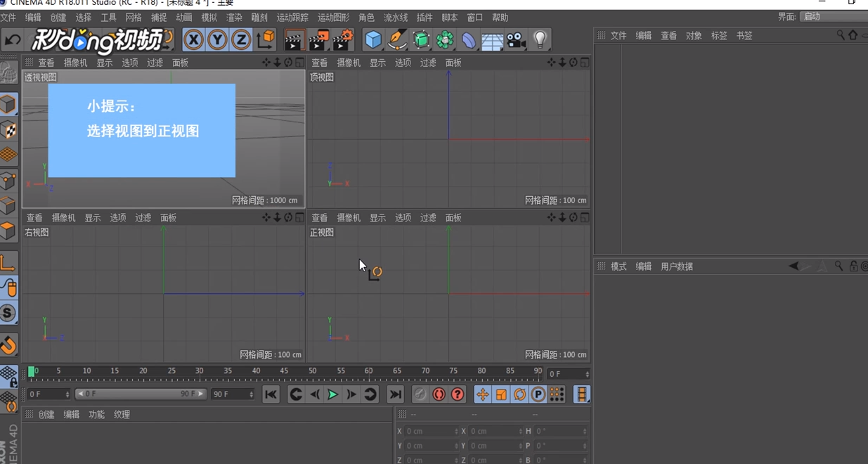Open object manager 对象 menu
The width and height of the screenshot is (868, 464).
(694, 36)
